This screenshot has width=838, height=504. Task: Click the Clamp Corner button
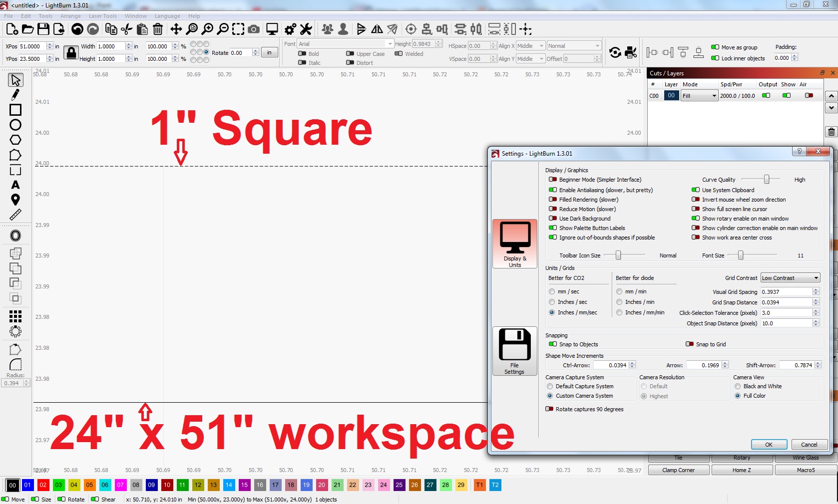(x=678, y=470)
